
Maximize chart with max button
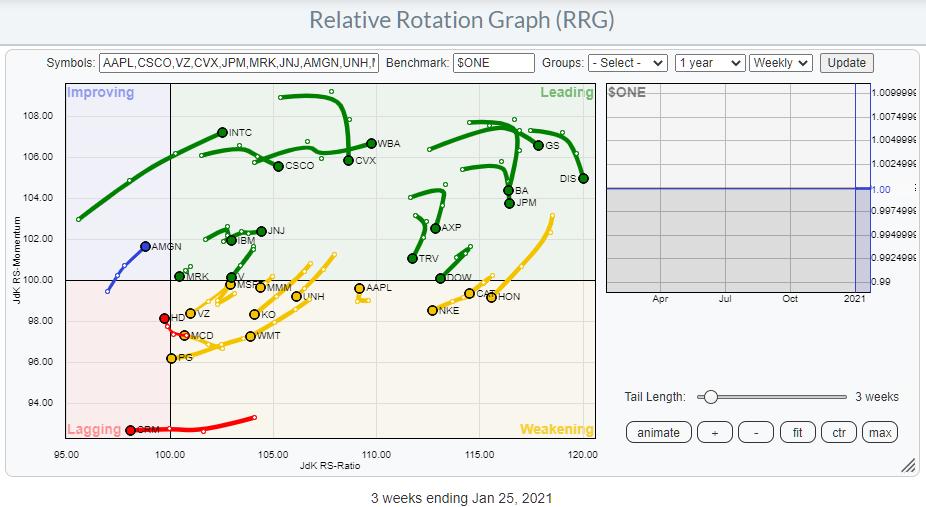[x=880, y=432]
